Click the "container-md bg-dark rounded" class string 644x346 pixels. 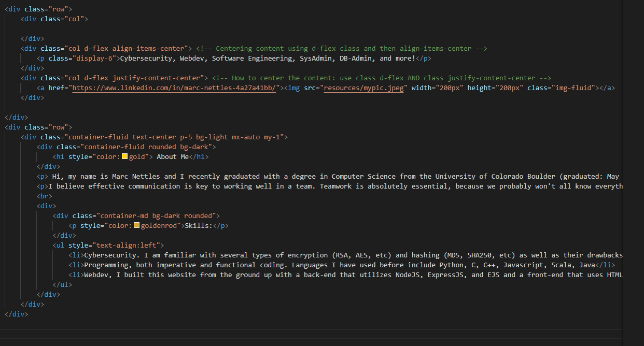[156, 216]
